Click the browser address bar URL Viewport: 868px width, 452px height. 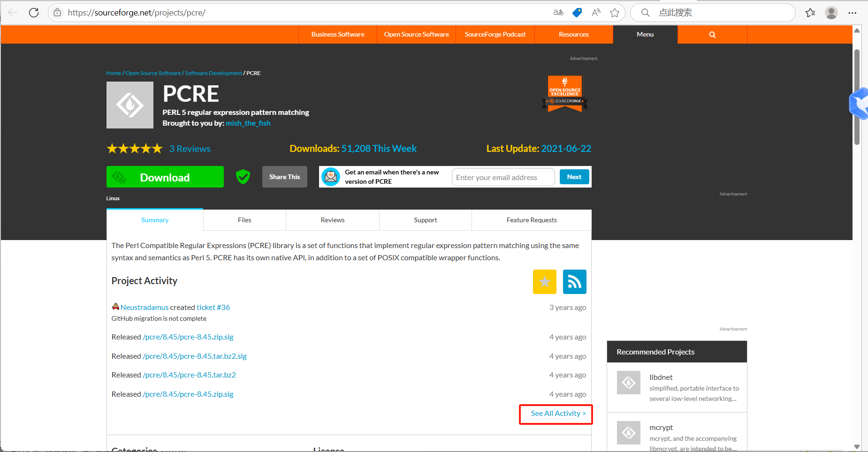pos(137,13)
